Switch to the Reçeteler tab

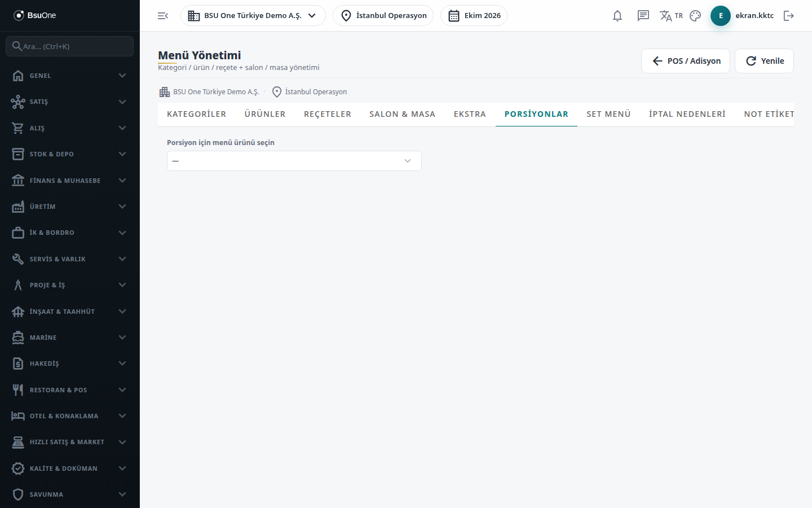(x=328, y=114)
